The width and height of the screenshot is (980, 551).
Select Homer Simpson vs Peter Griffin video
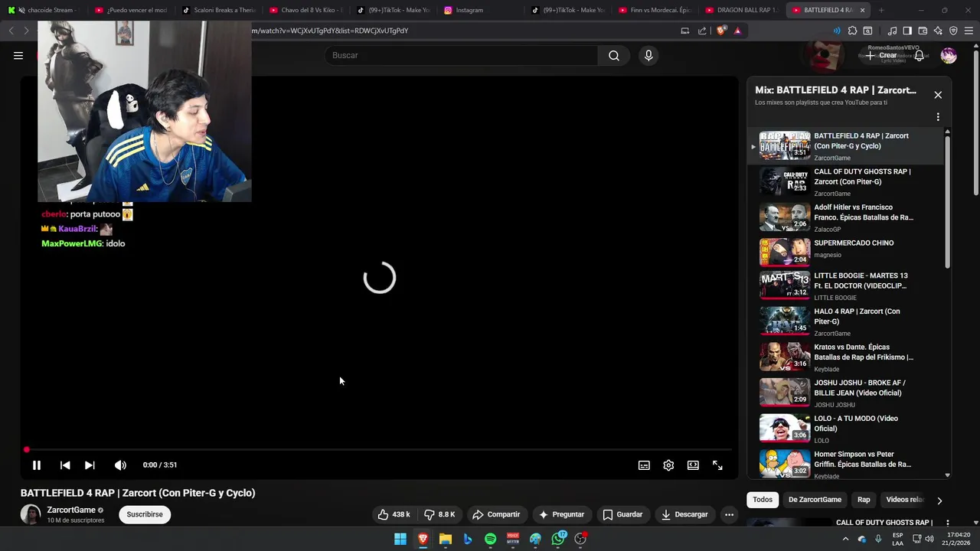point(845,465)
